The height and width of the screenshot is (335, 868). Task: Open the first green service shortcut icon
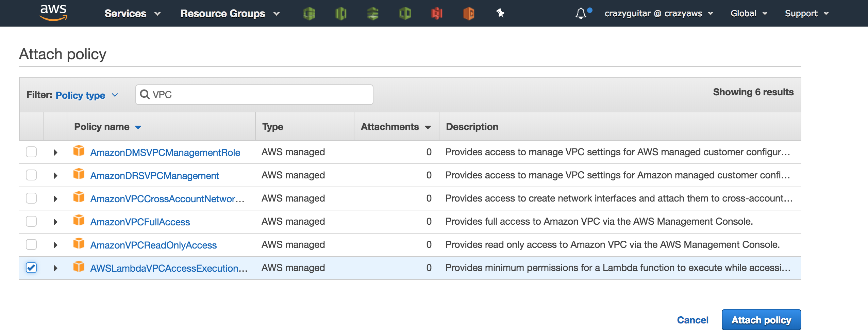pyautogui.click(x=310, y=13)
